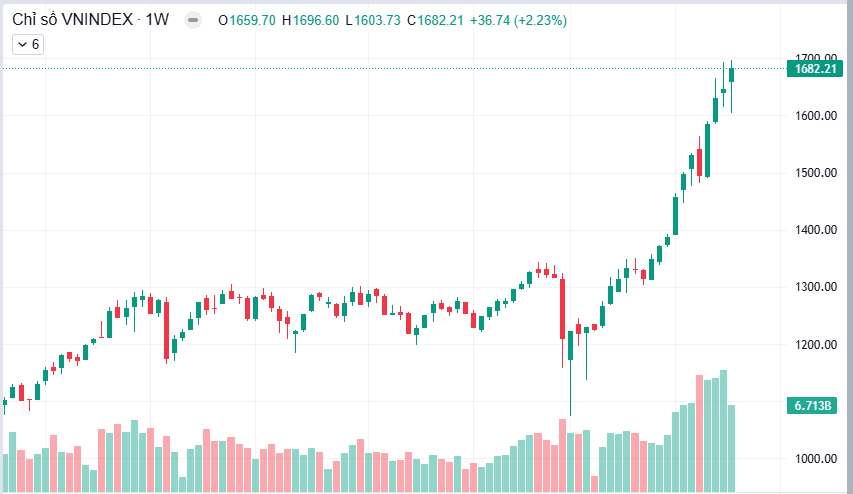This screenshot has width=853, height=494.
Task: Click the 1200.00 price axis label
Action: (x=815, y=344)
